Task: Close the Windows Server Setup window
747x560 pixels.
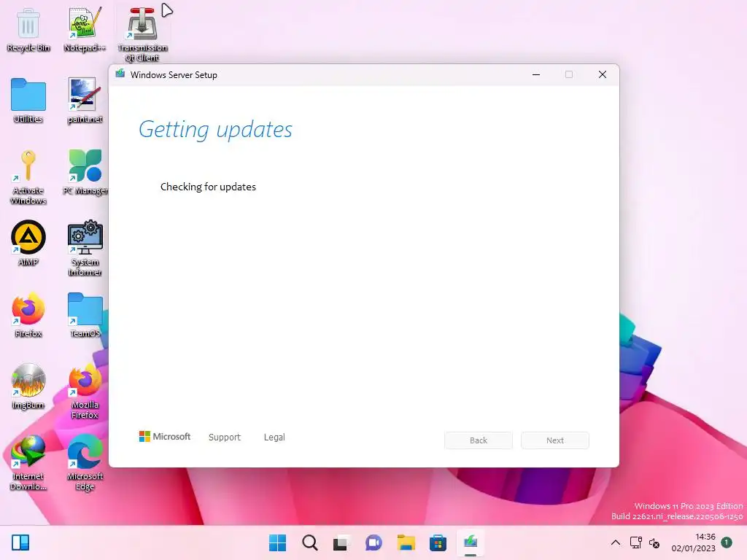Action: 602,75
